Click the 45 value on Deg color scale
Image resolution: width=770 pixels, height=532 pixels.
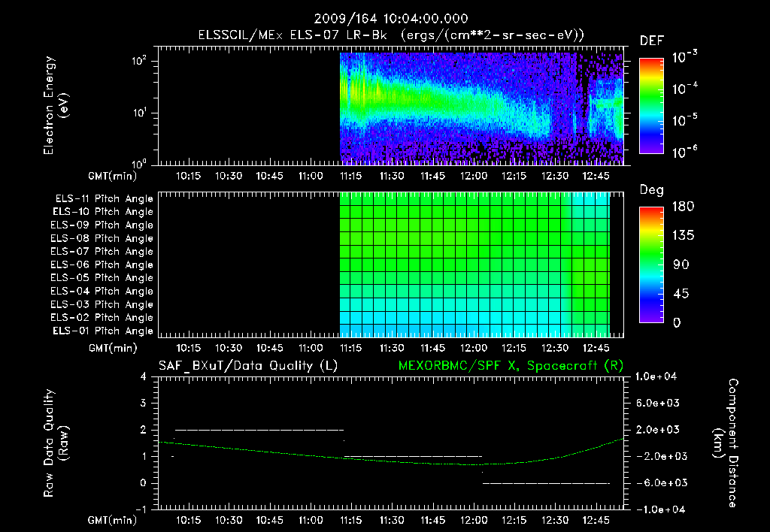point(681,294)
